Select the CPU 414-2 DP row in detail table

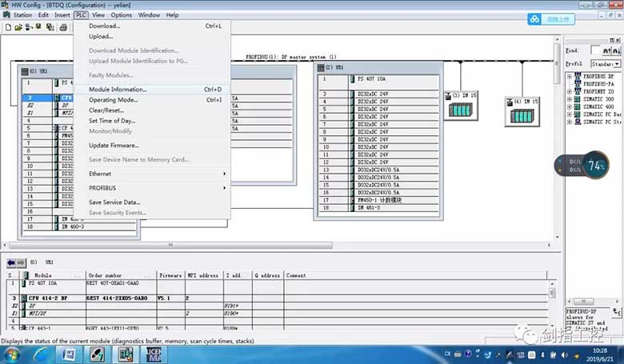[278, 298]
